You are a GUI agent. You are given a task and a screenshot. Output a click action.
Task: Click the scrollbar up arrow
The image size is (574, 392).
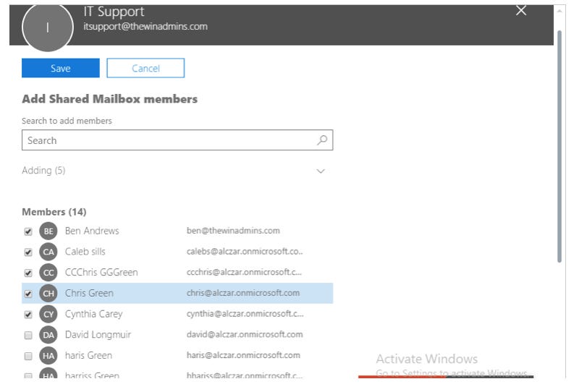(x=560, y=11)
